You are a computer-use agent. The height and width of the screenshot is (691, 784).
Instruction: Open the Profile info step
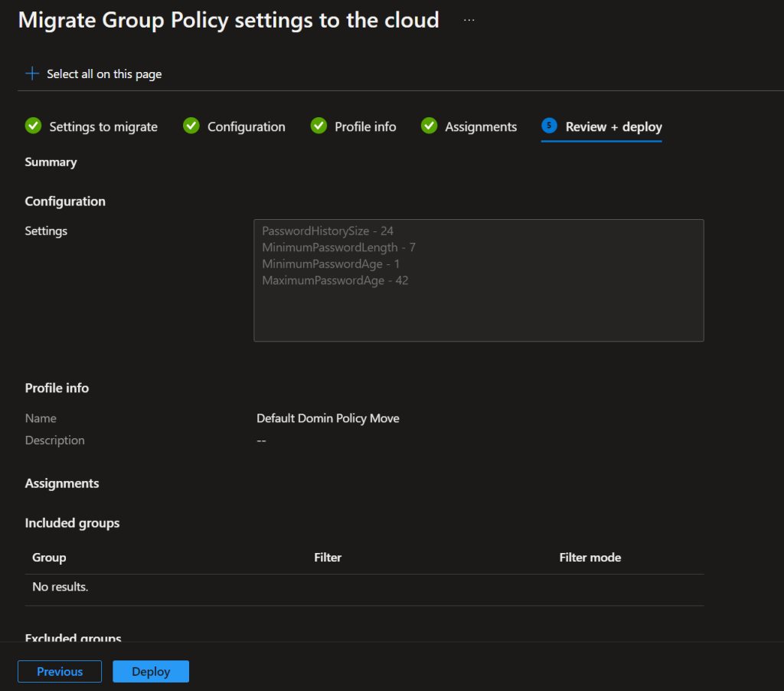pos(365,127)
